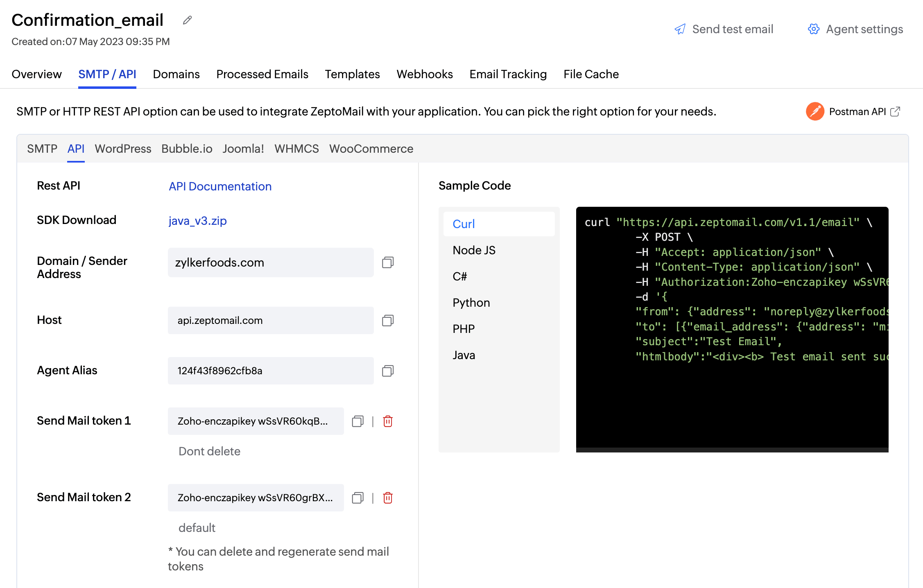
Task: Open the Joomla! sub-tab
Action: 243,149
